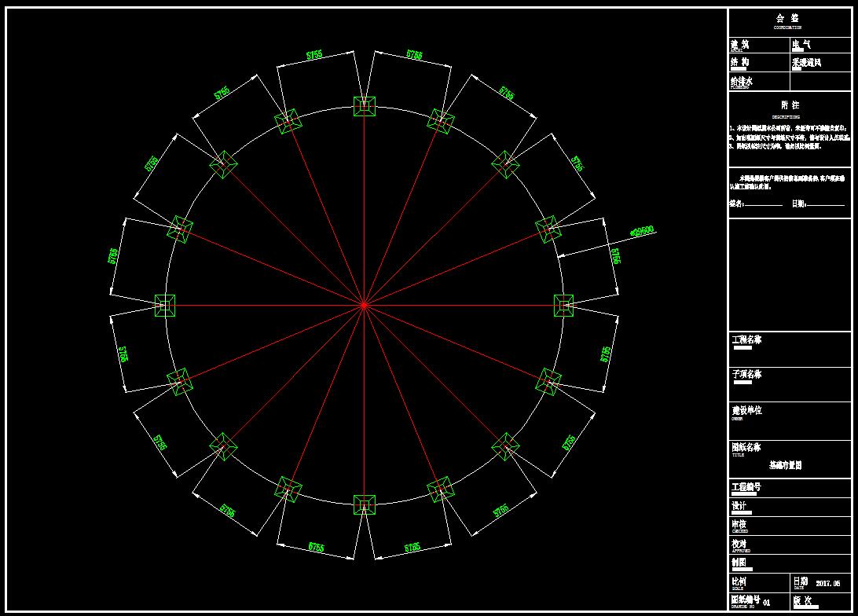Select the 给排水 cell in title block

pos(742,81)
